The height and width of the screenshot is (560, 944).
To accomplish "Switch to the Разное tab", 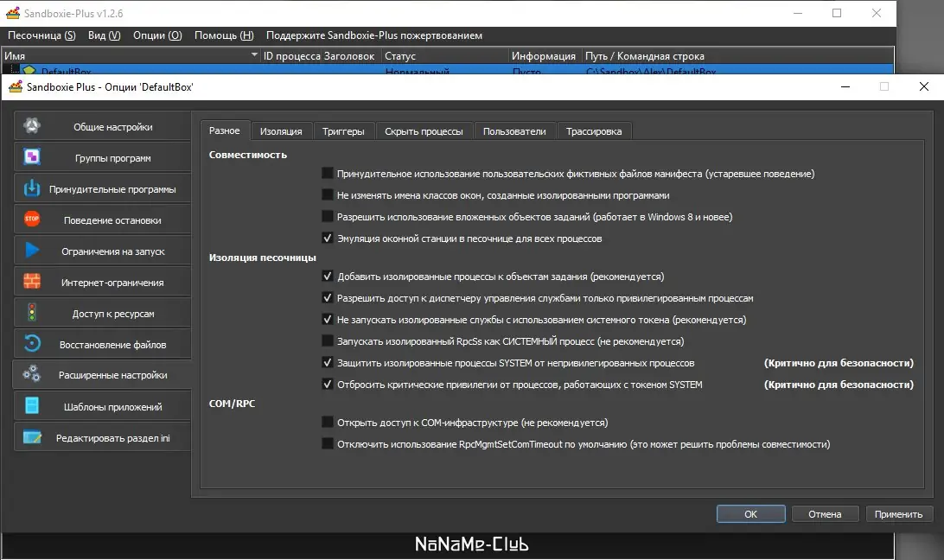I will (x=224, y=130).
